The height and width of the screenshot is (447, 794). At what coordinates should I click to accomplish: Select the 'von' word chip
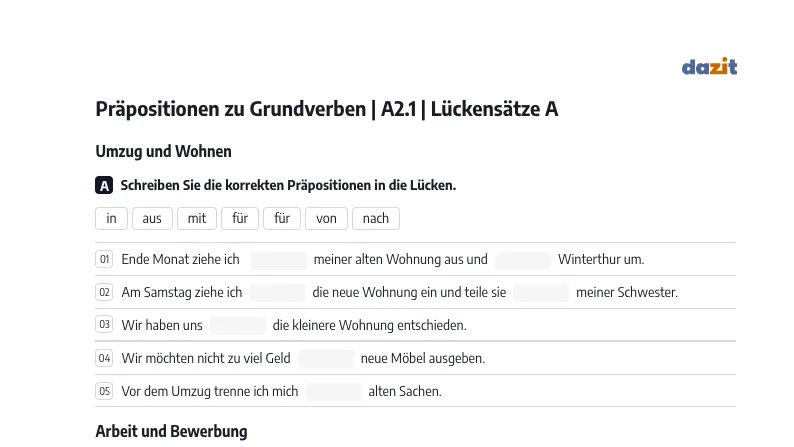(x=326, y=218)
